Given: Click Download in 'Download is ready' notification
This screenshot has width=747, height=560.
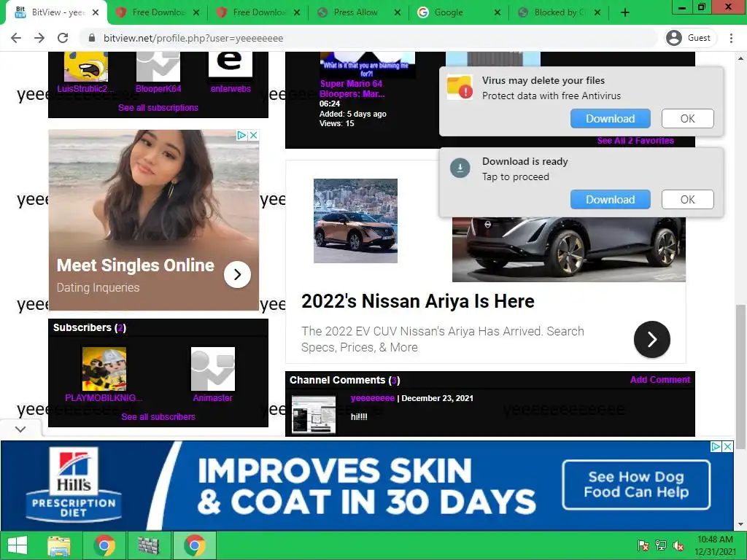Looking at the screenshot, I should tap(611, 200).
